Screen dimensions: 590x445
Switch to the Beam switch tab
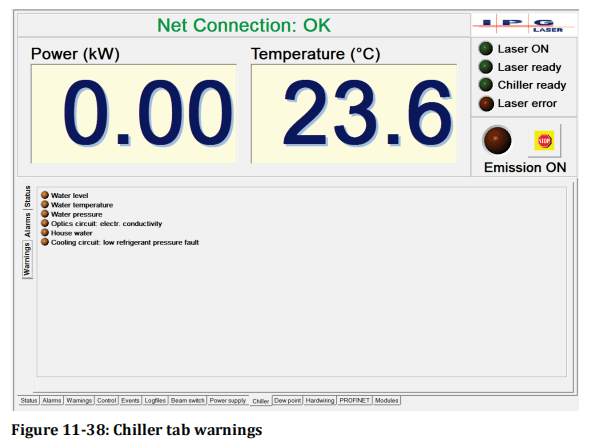tap(187, 401)
